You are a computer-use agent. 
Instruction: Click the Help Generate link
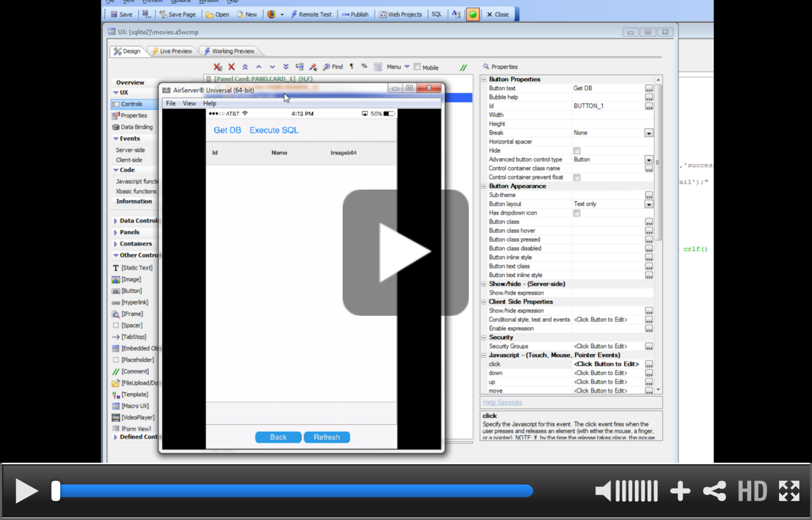pyautogui.click(x=502, y=402)
